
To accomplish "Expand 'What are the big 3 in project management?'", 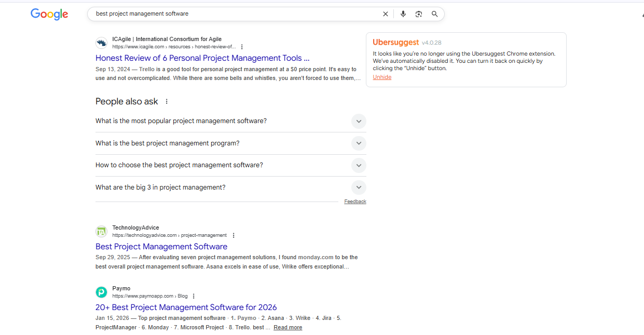I will [x=359, y=187].
